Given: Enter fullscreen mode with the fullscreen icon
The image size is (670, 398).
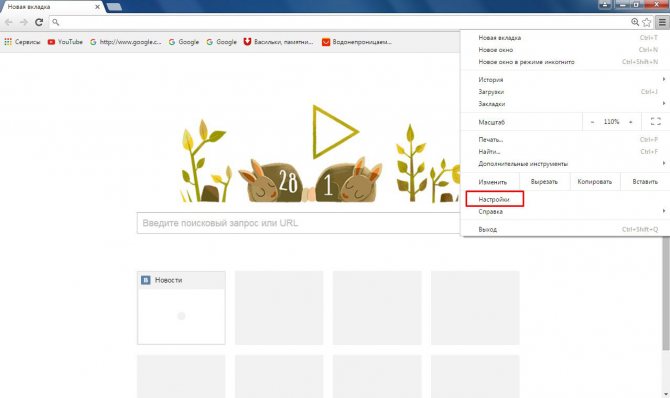Looking at the screenshot, I should 655,121.
